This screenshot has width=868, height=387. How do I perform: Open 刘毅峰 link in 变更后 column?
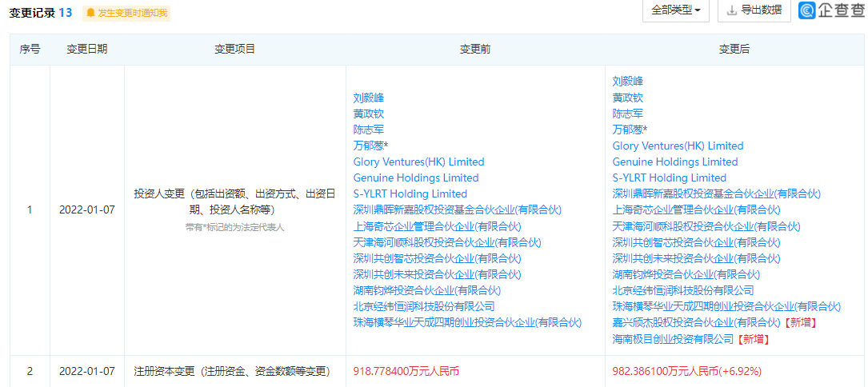tap(628, 82)
